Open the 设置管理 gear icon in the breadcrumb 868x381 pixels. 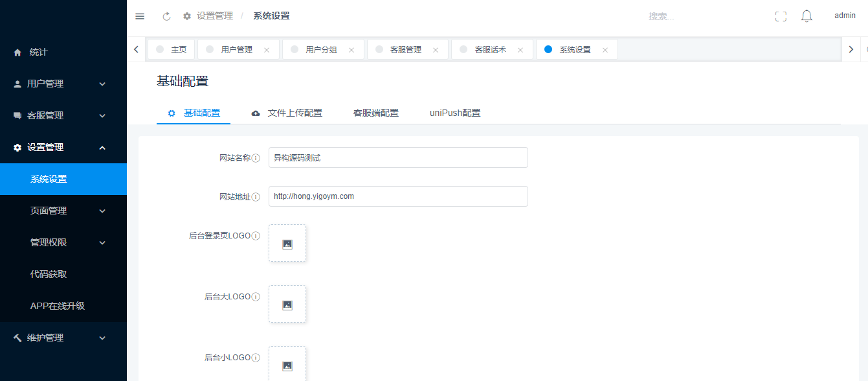[186, 16]
